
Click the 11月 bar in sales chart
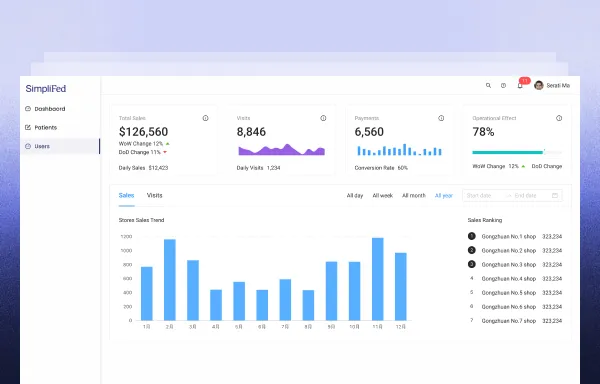[378, 279]
